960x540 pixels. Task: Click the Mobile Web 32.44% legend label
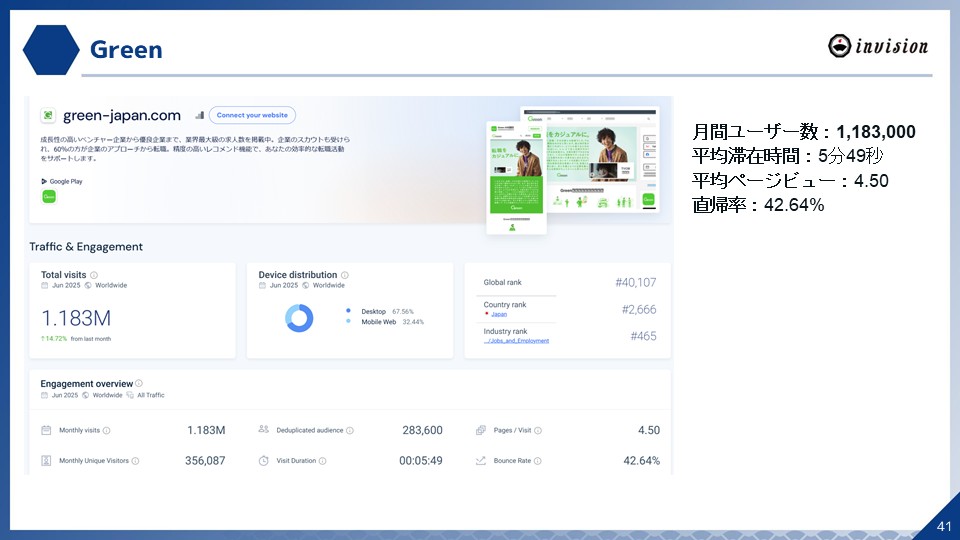pos(392,322)
